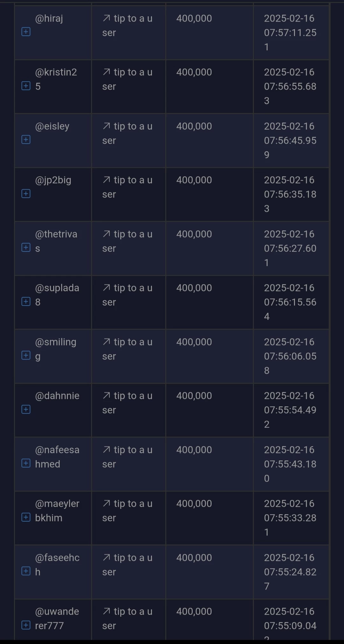Expand the @kristin25 row details
Screen dimensions: 344x644
tap(26, 86)
